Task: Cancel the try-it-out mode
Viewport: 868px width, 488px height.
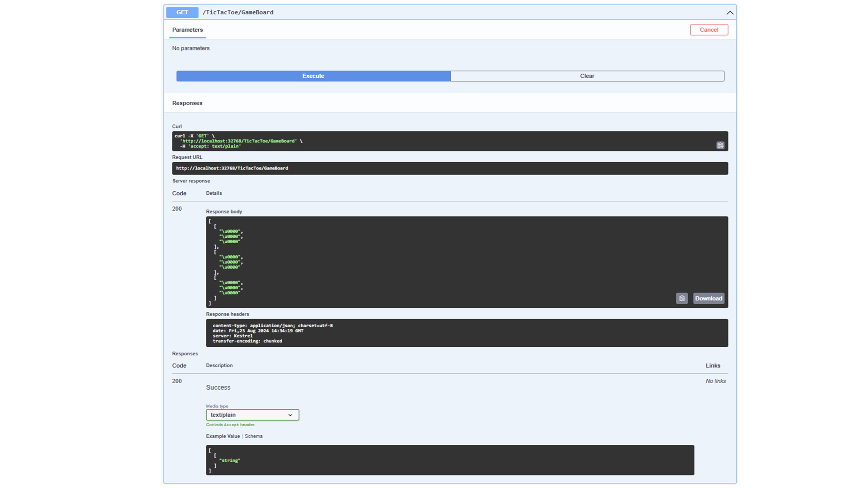Action: tap(709, 30)
